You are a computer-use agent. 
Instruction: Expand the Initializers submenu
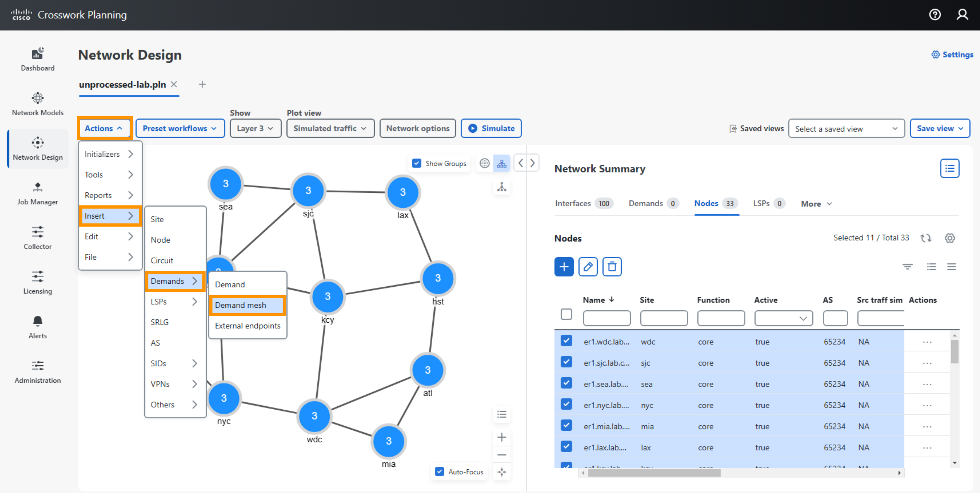[x=110, y=154]
